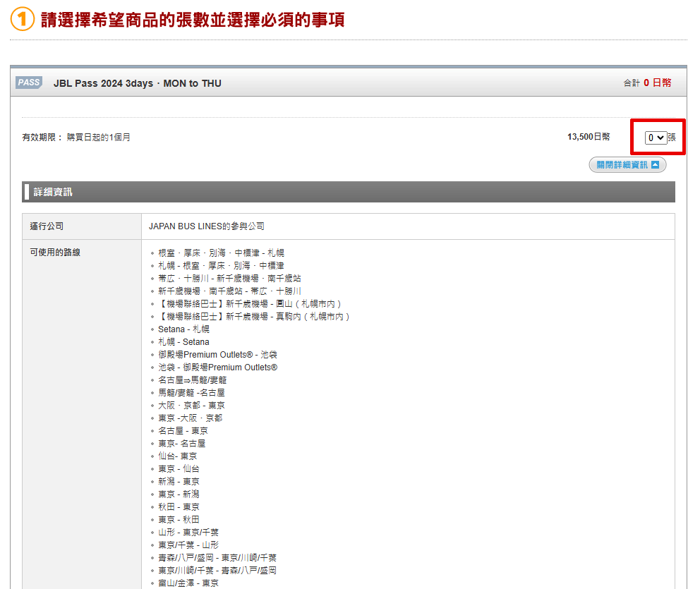This screenshot has height=589, width=700.
Task: Click the orange step 1 circle icon
Action: [x=22, y=19]
